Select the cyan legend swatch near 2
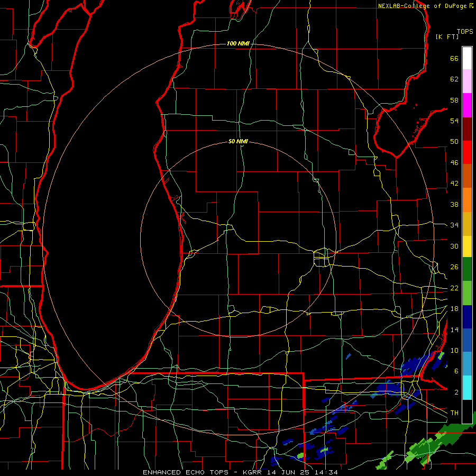Image resolution: width=476 pixels, height=476 pixels. coord(467,388)
